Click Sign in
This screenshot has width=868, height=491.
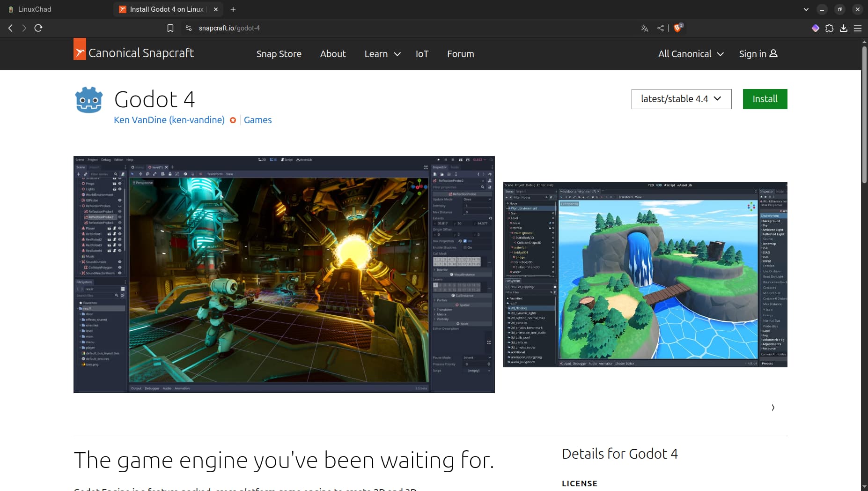[758, 54]
